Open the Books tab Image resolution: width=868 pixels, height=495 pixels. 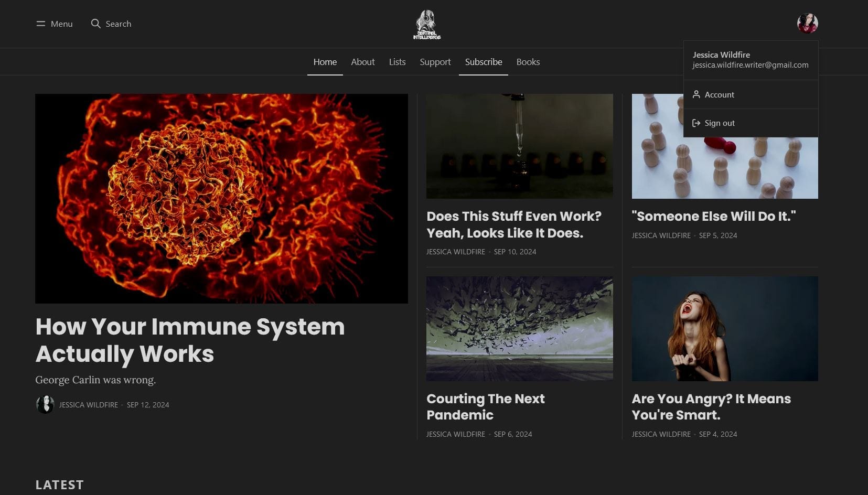(x=528, y=62)
